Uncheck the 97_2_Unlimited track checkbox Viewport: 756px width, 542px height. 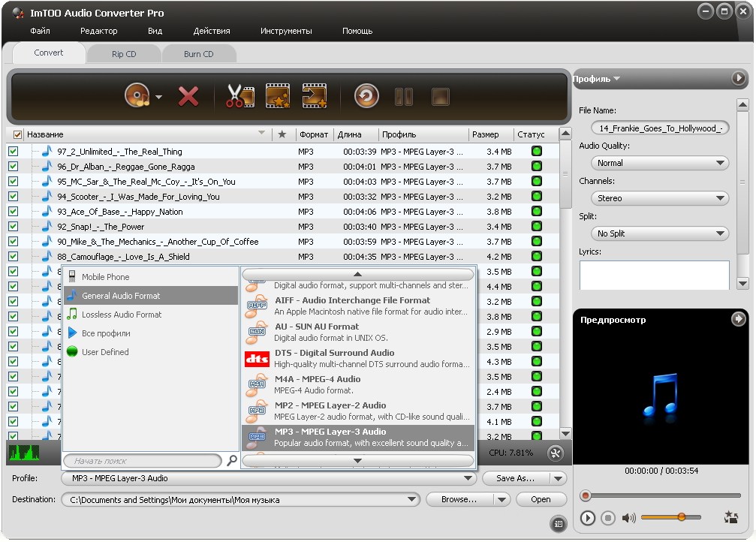point(13,152)
